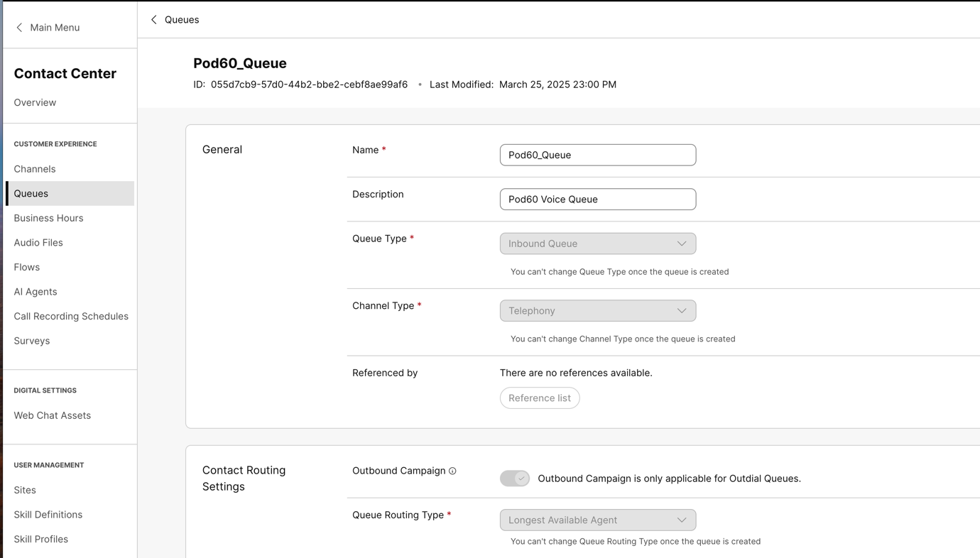
Task: Open Channels in the sidebar
Action: point(35,169)
